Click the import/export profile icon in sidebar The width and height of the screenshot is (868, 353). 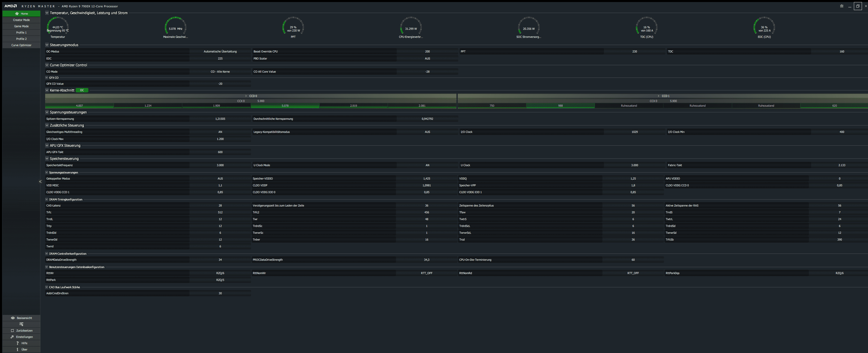coord(21,324)
